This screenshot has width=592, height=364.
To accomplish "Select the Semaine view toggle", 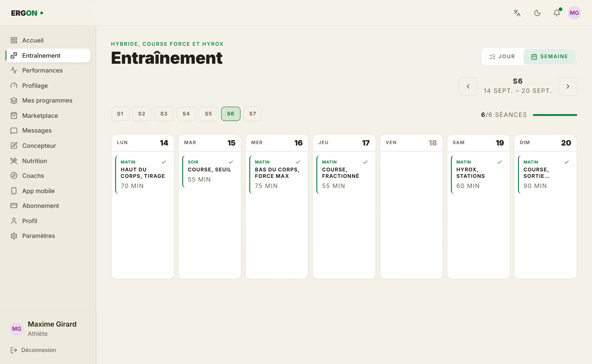I will pos(550,57).
